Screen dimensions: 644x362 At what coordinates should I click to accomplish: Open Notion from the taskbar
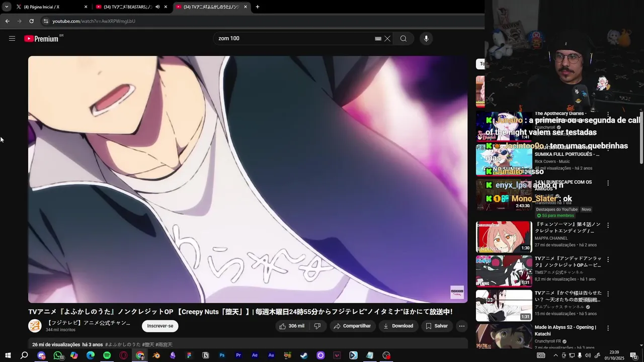pos(205,355)
